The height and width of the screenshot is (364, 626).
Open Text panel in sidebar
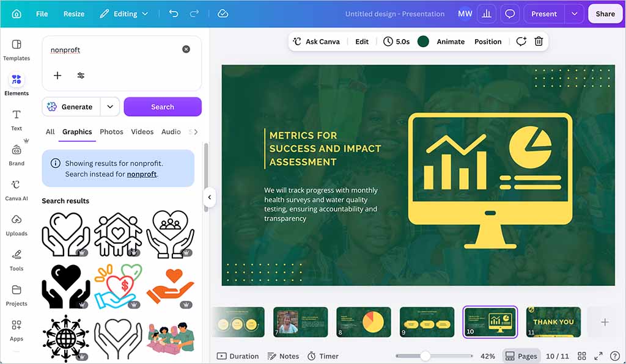click(x=17, y=120)
